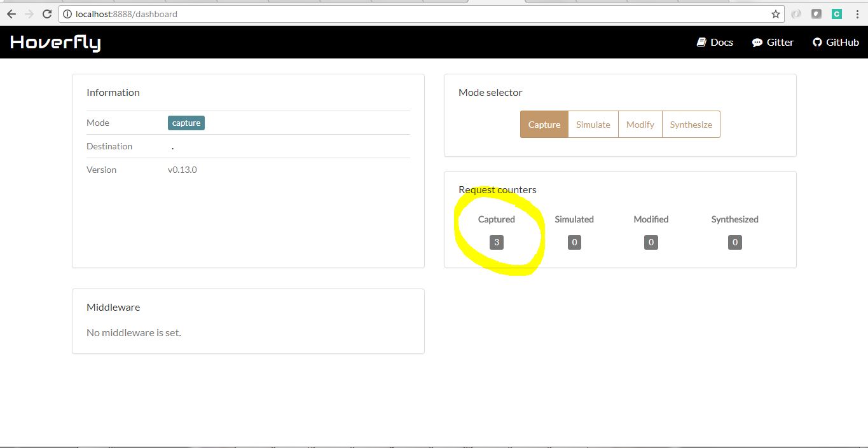Viewport: 868px width, 448px height.
Task: Open the GitHub link
Action: coord(836,43)
